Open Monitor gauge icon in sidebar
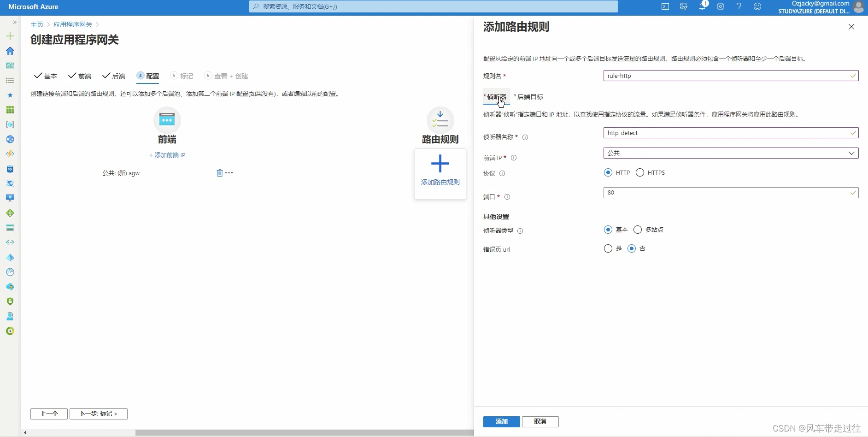The image size is (868, 437). tap(10, 272)
